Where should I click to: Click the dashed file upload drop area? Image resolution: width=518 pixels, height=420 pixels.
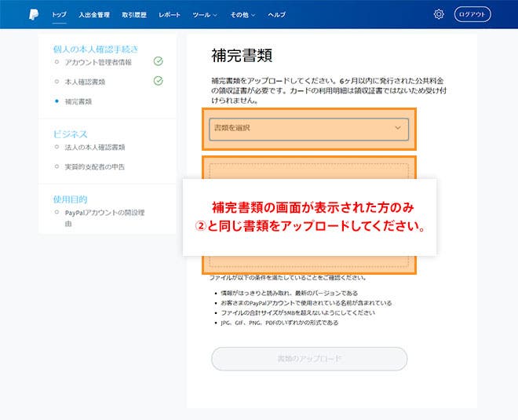pos(308,171)
